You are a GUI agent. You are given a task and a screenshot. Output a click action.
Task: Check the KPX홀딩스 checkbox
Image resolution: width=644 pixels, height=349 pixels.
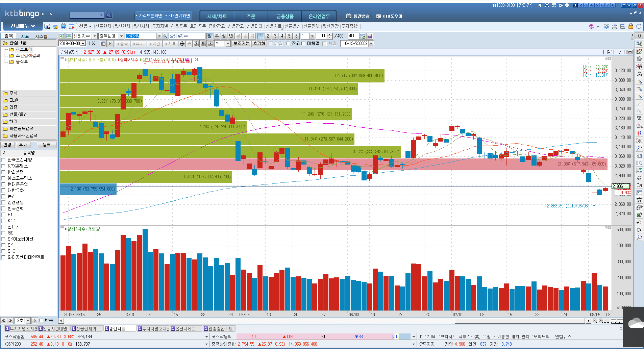pos(4,166)
